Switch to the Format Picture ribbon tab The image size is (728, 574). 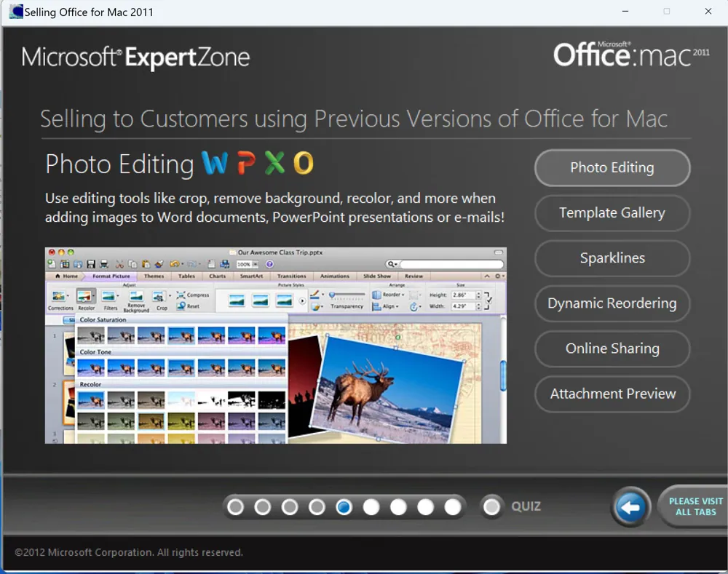111,276
